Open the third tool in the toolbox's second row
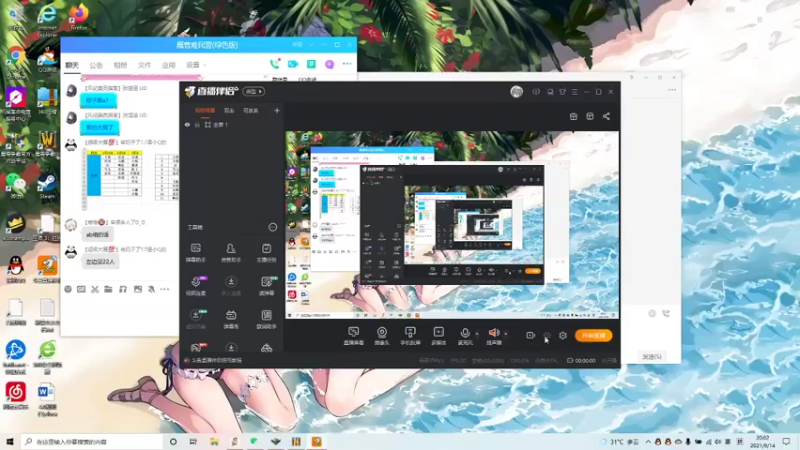The image size is (800, 450). [266, 286]
